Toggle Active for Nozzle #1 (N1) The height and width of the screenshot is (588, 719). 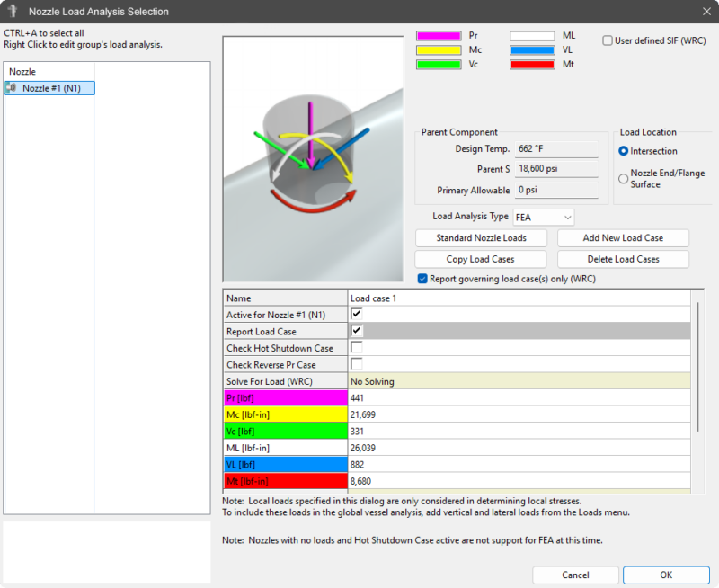355,315
